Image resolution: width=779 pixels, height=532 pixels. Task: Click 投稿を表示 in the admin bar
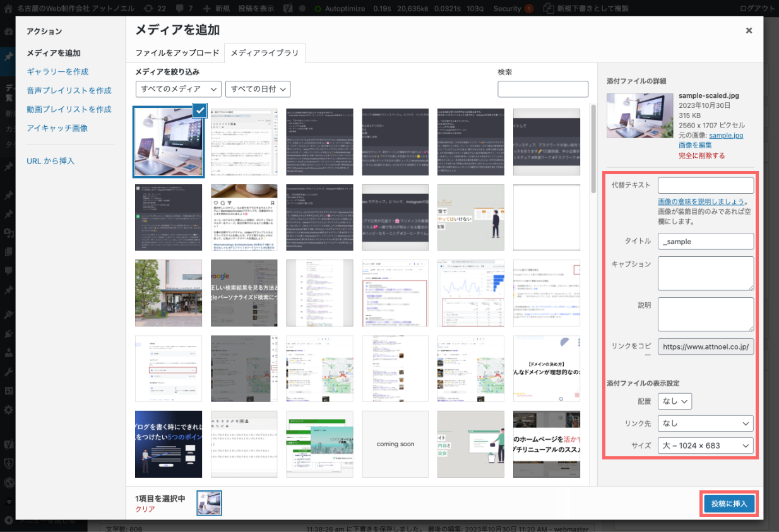[x=256, y=9]
